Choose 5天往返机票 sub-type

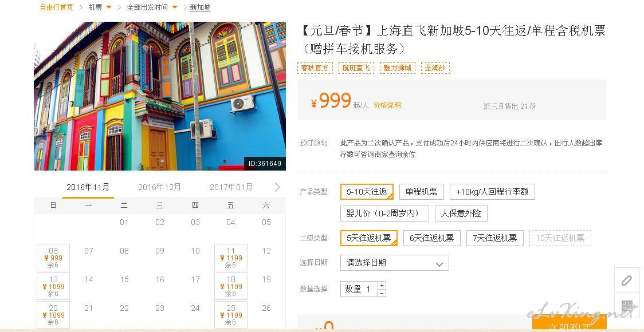point(369,238)
